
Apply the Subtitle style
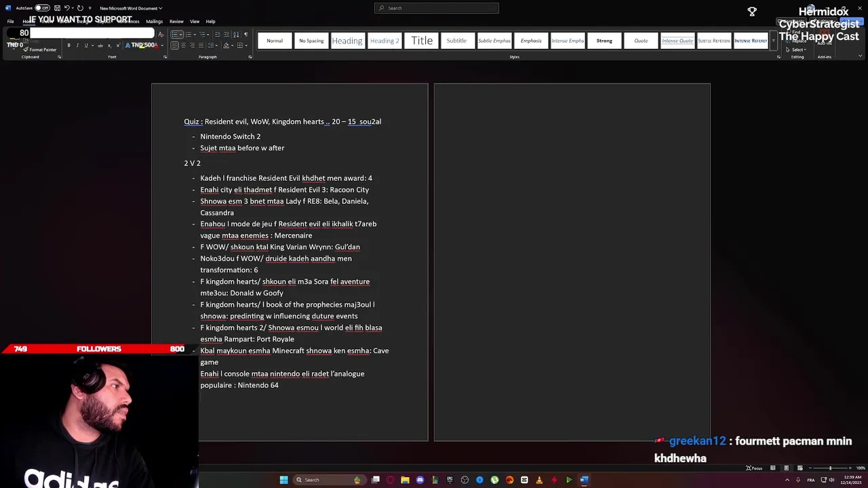click(456, 41)
